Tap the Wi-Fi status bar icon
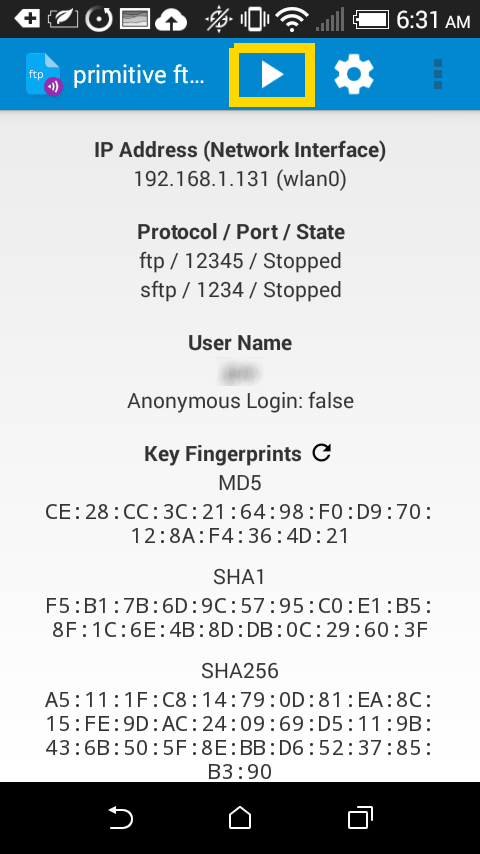Image resolution: width=480 pixels, height=854 pixels. click(293, 20)
